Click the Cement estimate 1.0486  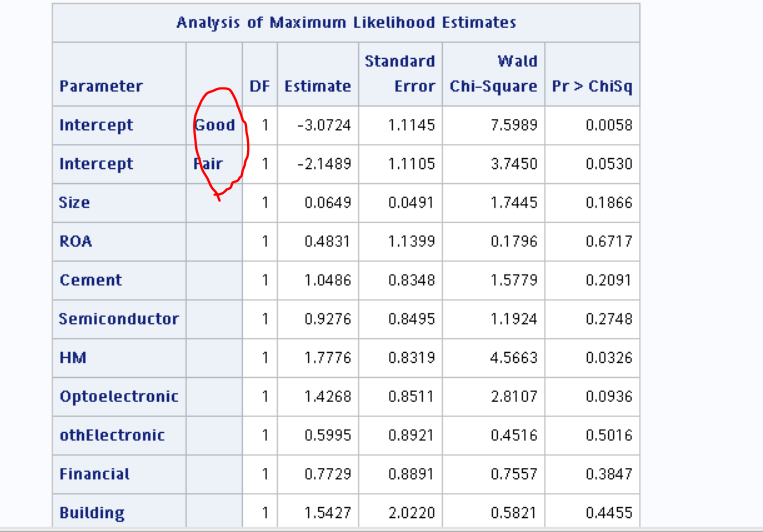click(327, 280)
